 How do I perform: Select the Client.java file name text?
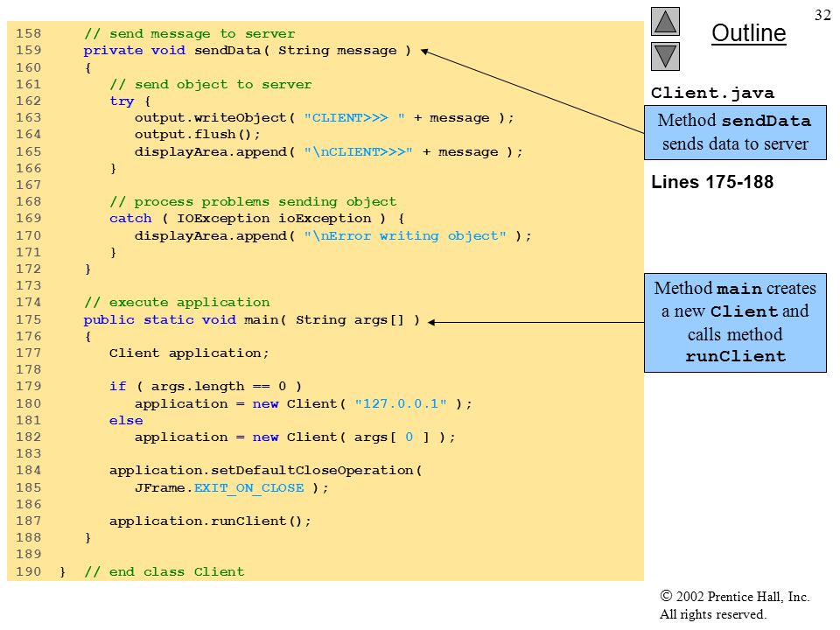[712, 94]
